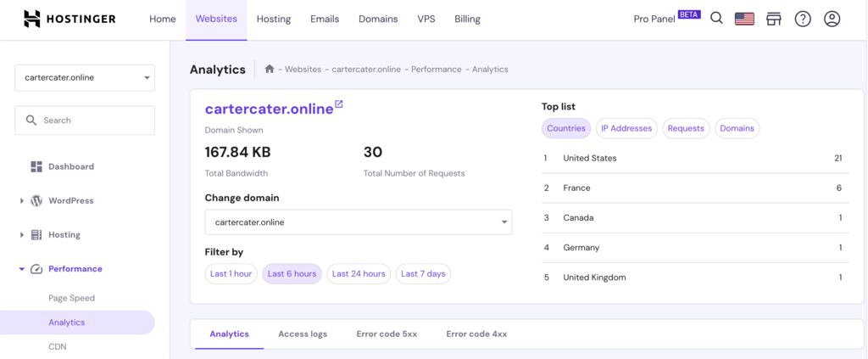868x359 pixels.
Task: Open search with the magnifier icon
Action: [716, 19]
